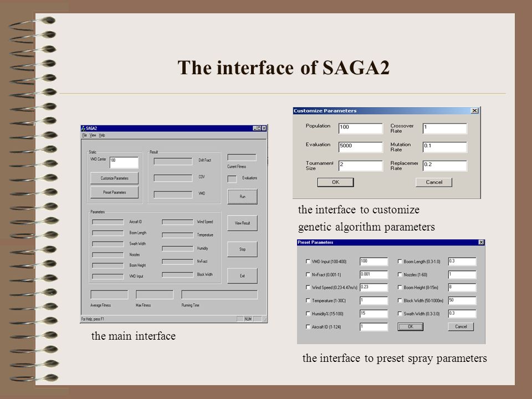
Task: Start optimization with the Run button
Action: click(242, 197)
